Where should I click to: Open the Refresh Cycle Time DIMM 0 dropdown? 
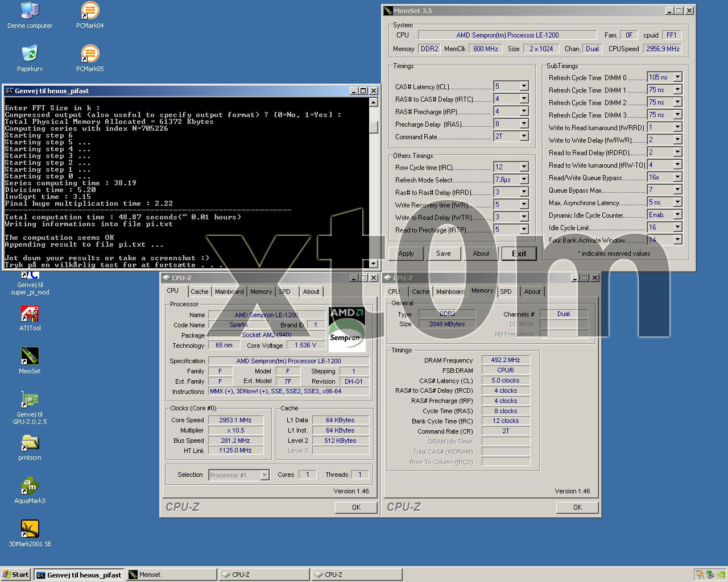[677, 77]
